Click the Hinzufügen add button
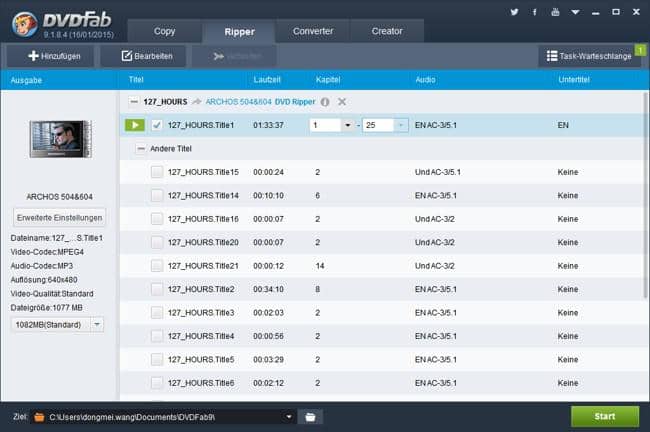The width and height of the screenshot is (650, 432). (50, 56)
